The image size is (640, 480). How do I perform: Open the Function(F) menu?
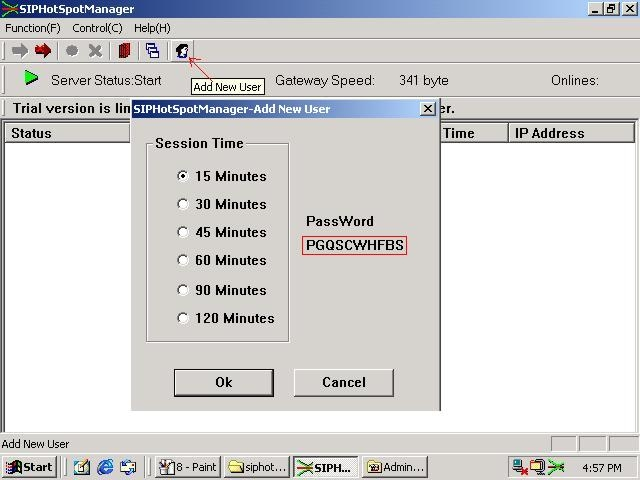pyautogui.click(x=33, y=28)
